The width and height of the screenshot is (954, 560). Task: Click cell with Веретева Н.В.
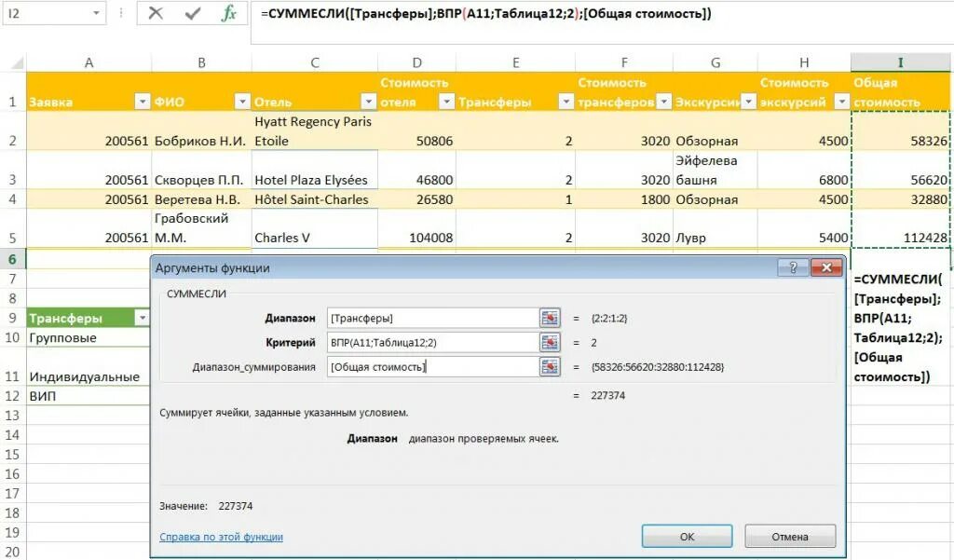[201, 199]
